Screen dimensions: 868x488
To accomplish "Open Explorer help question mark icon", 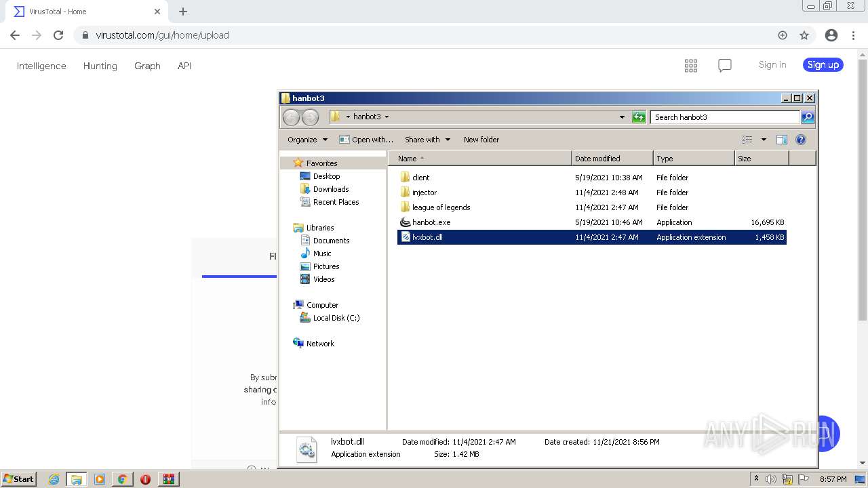I will coord(801,140).
